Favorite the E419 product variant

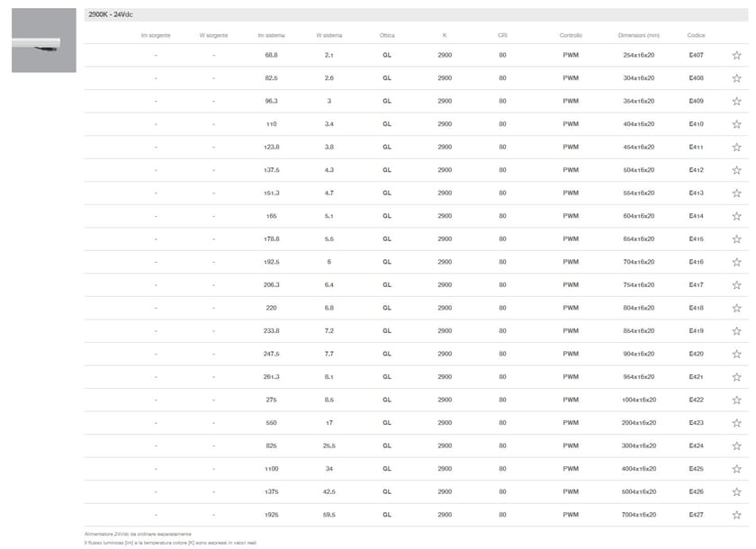(736, 331)
